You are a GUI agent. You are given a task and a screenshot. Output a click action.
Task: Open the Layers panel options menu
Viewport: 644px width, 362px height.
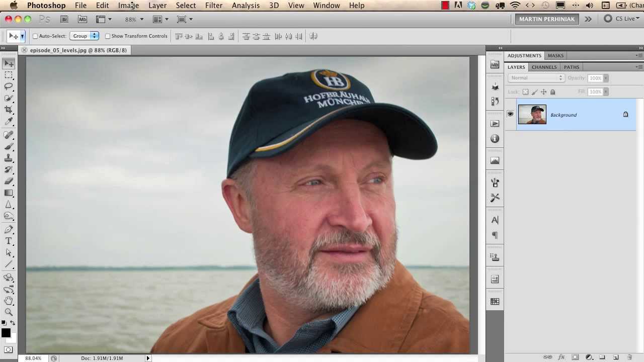click(x=639, y=67)
